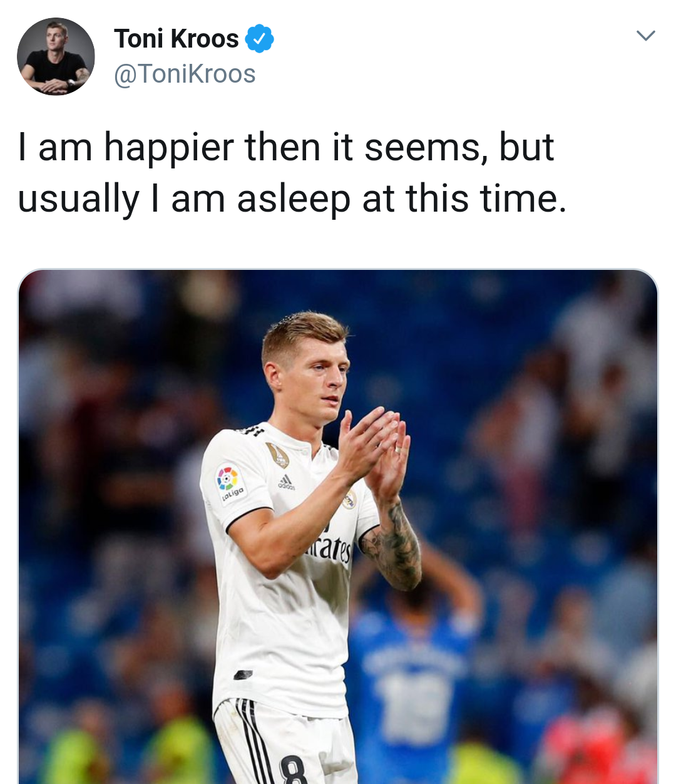Click the Toni Kroos display name

176,39
